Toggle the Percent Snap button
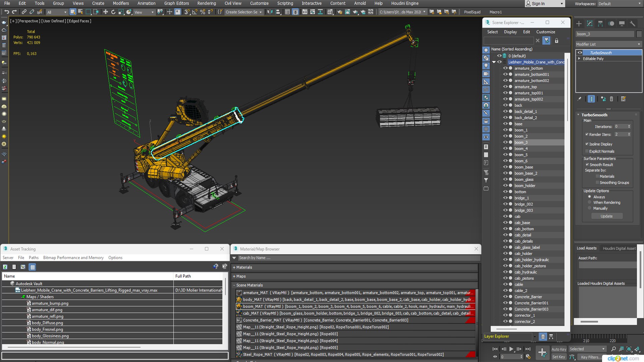The width and height of the screenshot is (644, 362). tap(203, 12)
